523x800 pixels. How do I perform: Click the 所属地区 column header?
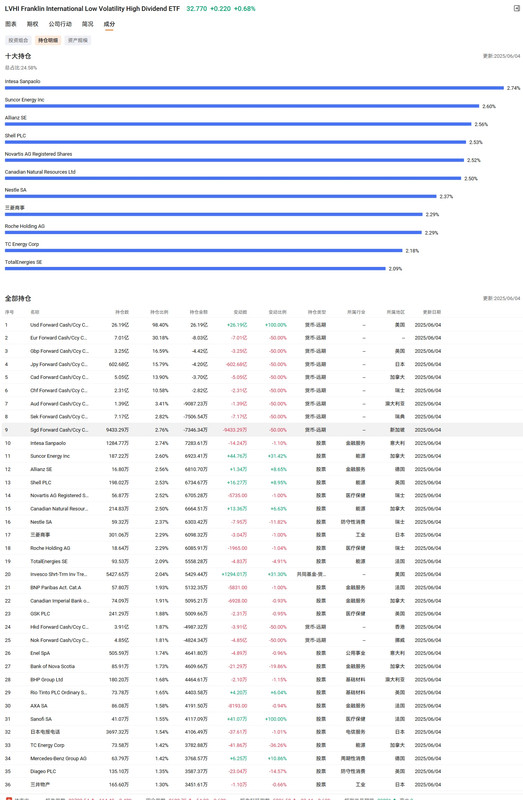click(395, 312)
